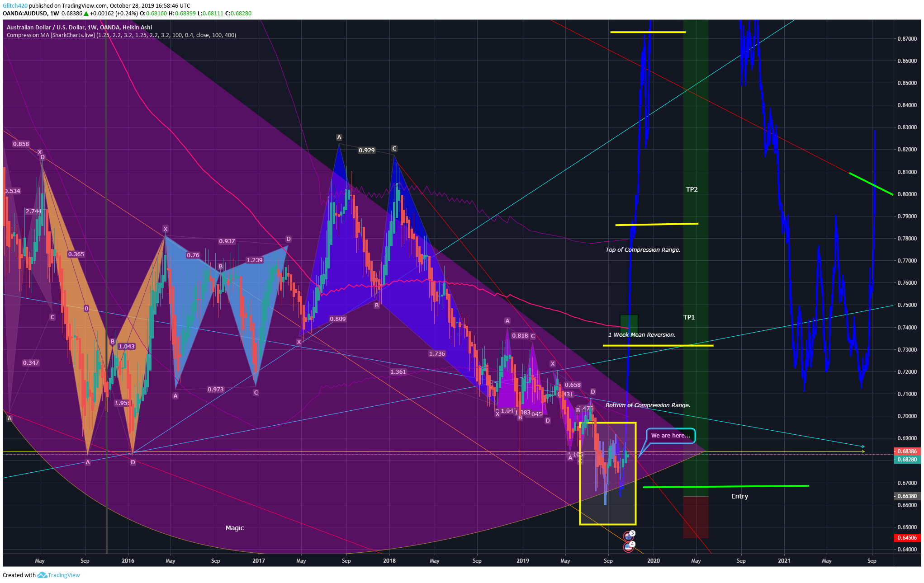Click the 1.239 ratio label

tap(255, 260)
